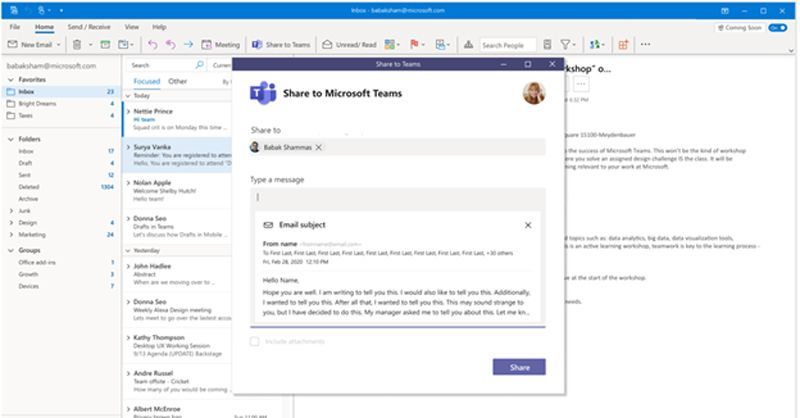Screen dimensions: 800x418
Task: Select the Home ribbon tab
Action: pyautogui.click(x=44, y=27)
